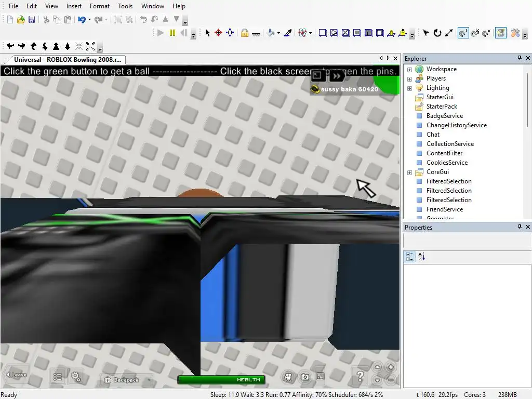Screen dimensions: 532x399
Task: Click the paint bucket Fill color icon
Action: 271,33
